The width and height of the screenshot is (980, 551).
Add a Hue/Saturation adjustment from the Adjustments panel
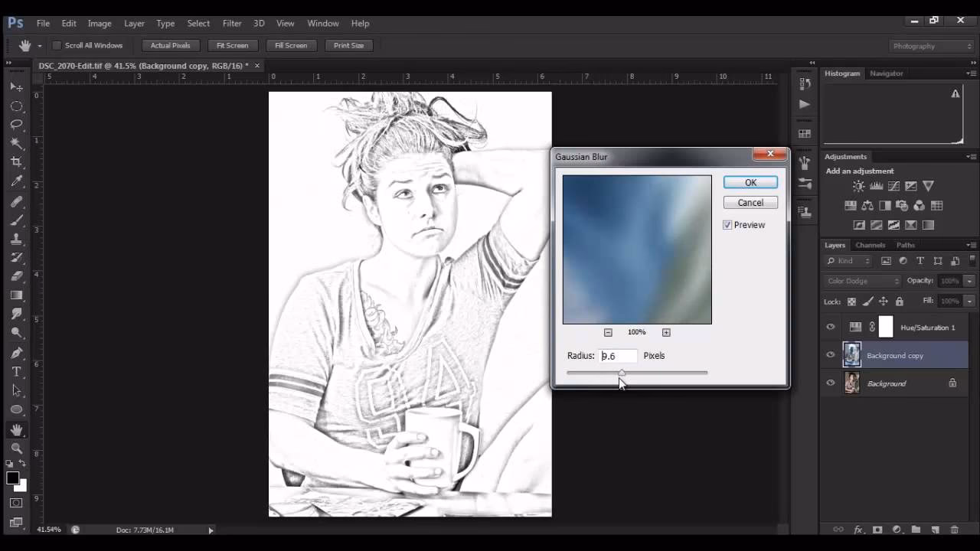tap(851, 205)
